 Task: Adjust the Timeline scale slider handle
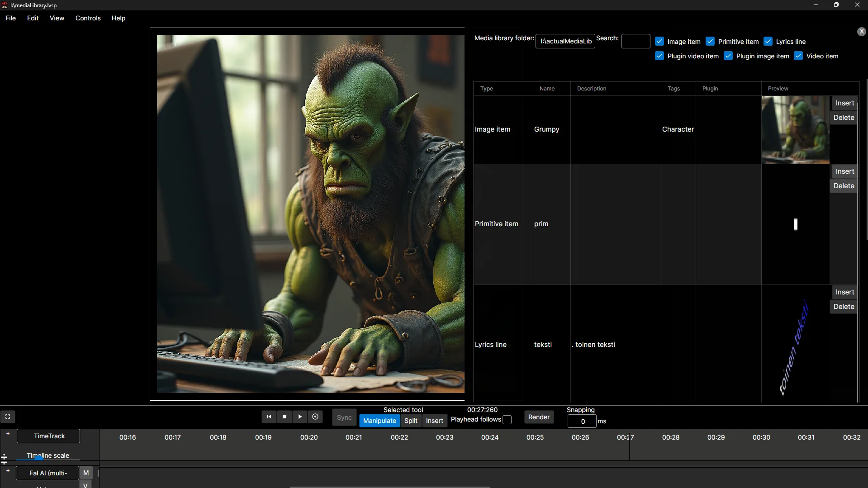pos(39,458)
